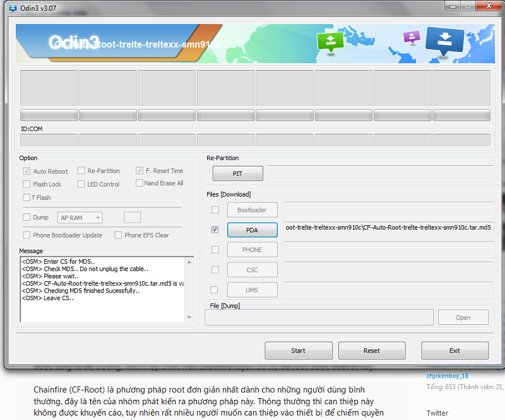505x420 pixels.
Task: Toggle the F. Reset Time checkbox
Action: tap(140, 170)
